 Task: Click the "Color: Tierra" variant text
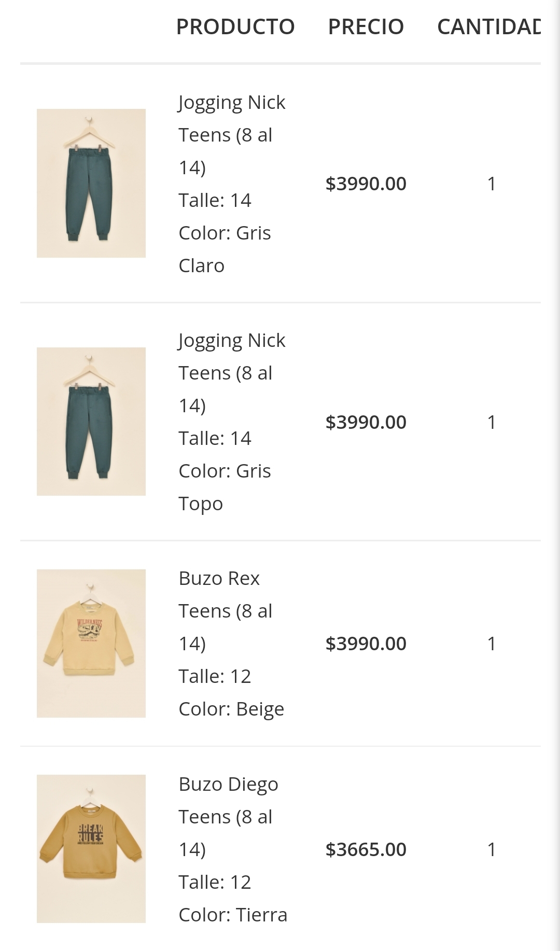(233, 915)
